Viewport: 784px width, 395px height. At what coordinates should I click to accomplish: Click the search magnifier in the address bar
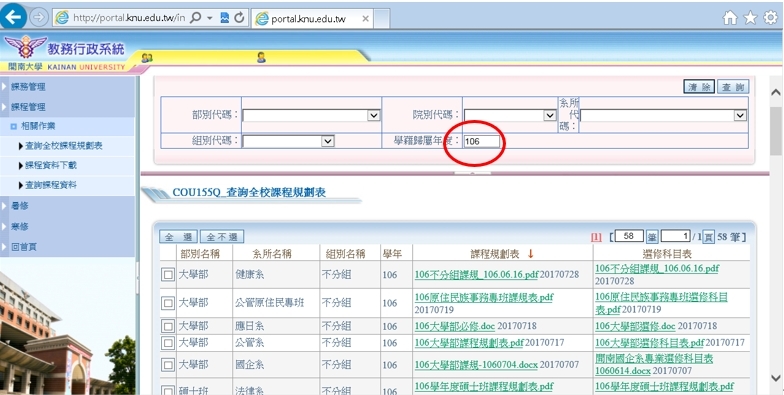click(x=196, y=18)
